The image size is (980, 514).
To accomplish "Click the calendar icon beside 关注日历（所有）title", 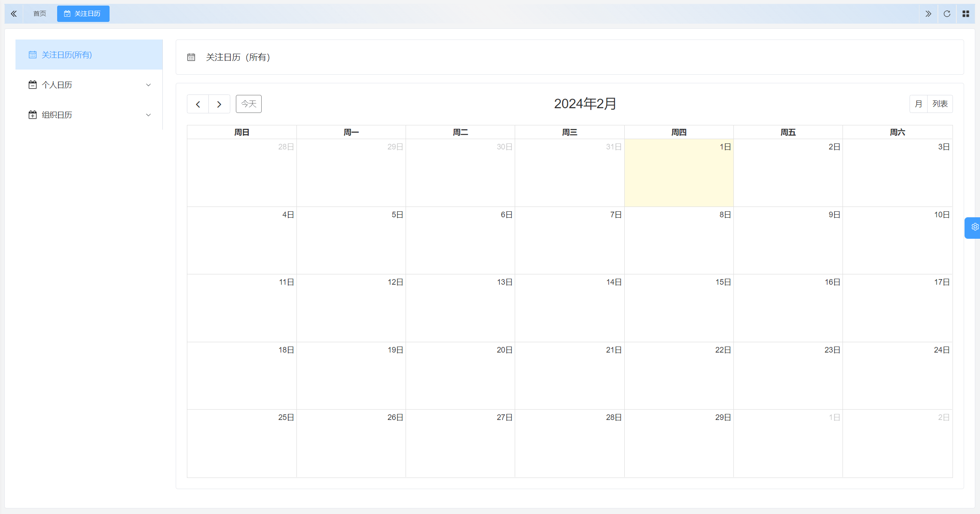I will point(191,58).
